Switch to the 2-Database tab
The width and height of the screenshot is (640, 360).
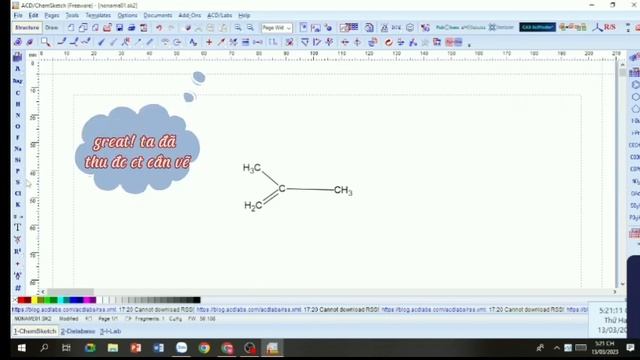coord(78,331)
